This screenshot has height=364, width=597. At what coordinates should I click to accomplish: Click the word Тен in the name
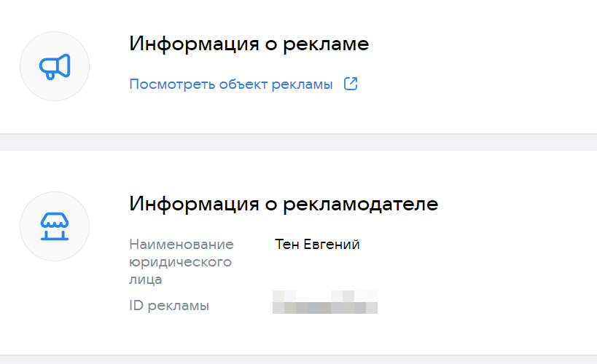(x=286, y=244)
